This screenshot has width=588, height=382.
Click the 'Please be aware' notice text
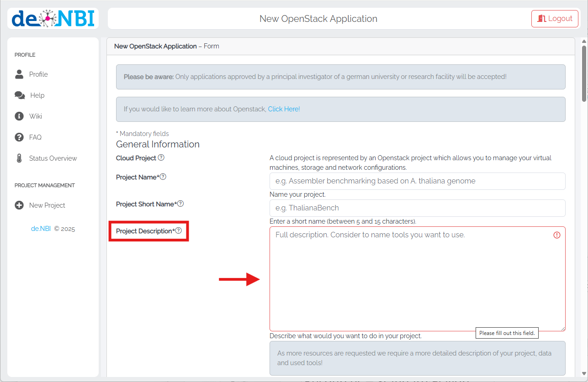click(x=315, y=77)
